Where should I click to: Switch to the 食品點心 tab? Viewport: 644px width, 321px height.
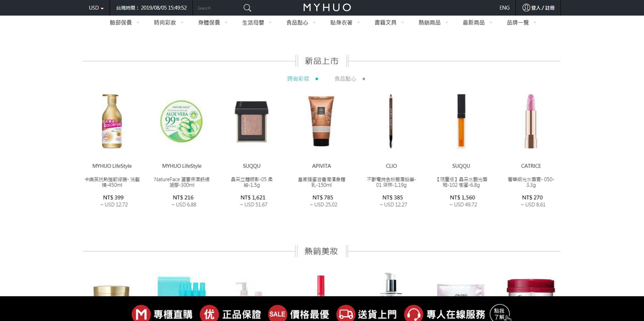coord(345,79)
